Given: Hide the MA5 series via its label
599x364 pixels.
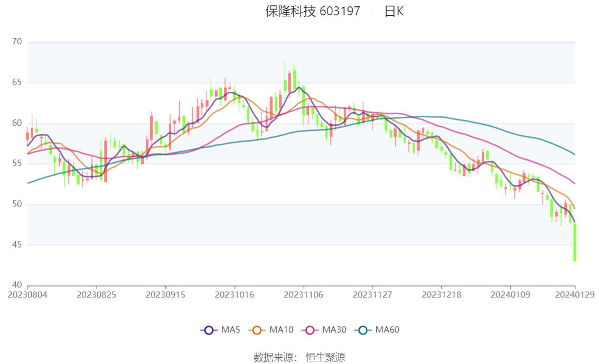Looking at the screenshot, I should (x=230, y=330).
